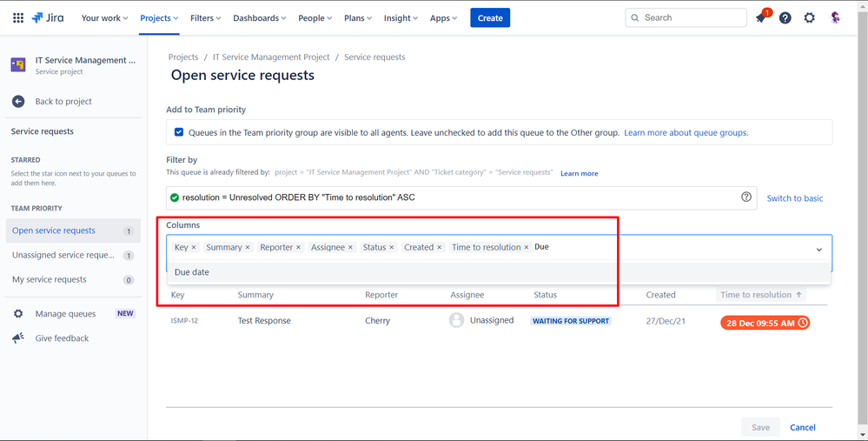Viewport: 868px width, 441px height.
Task: Open the My service requests queue
Action: (x=72, y=279)
